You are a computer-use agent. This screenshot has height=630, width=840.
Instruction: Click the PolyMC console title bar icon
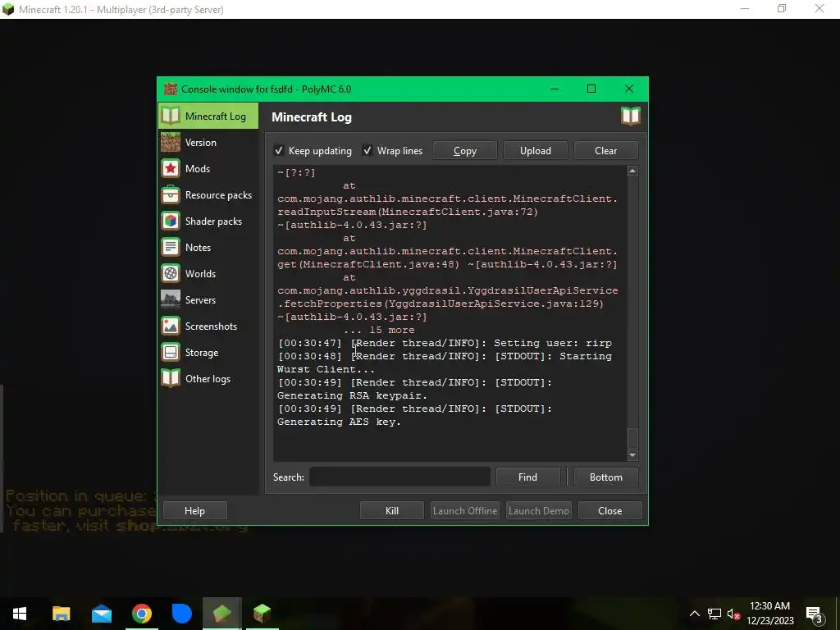pos(171,89)
